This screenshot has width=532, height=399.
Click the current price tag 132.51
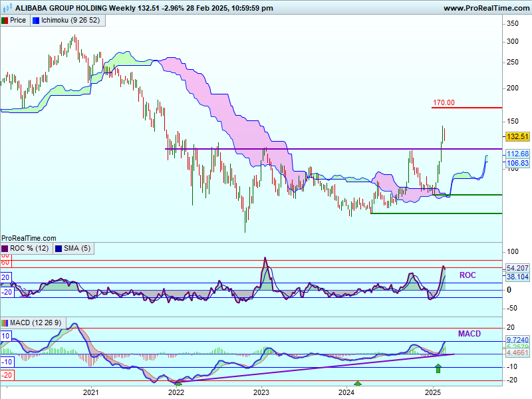[x=517, y=136]
